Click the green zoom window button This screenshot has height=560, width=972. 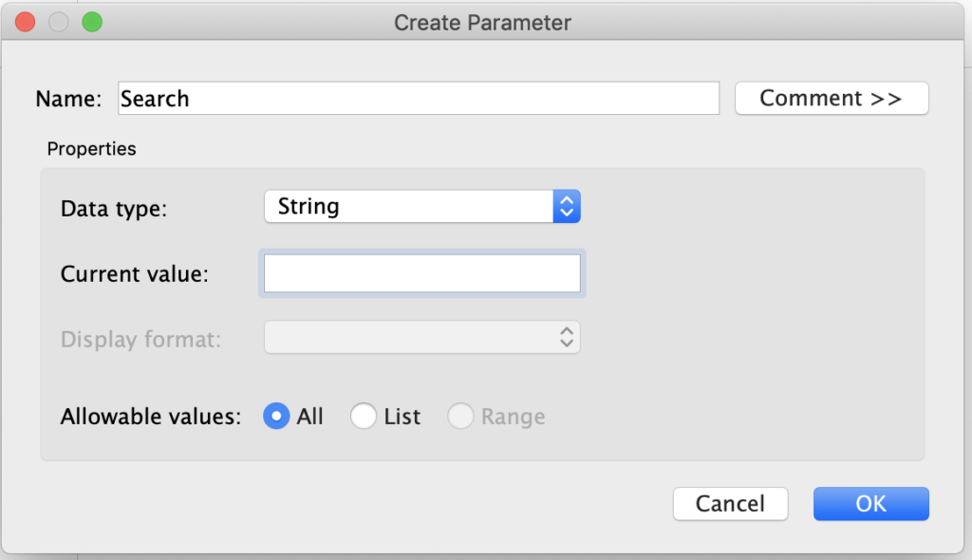(x=92, y=23)
